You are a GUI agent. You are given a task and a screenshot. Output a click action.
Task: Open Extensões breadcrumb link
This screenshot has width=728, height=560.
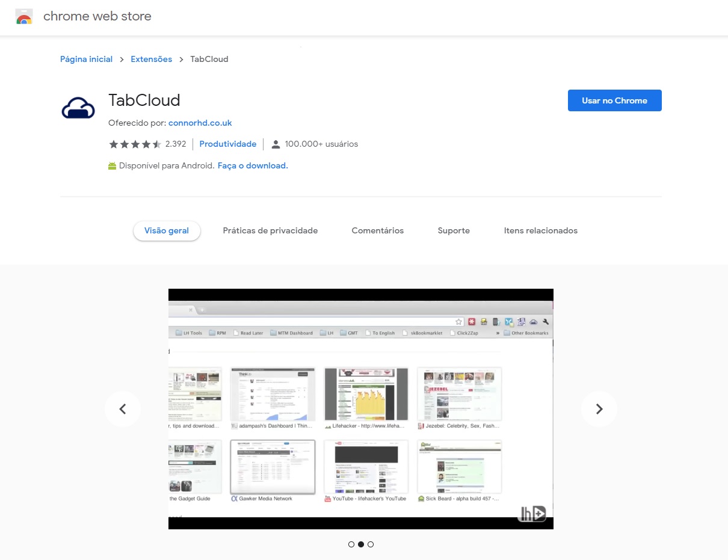[x=151, y=59]
